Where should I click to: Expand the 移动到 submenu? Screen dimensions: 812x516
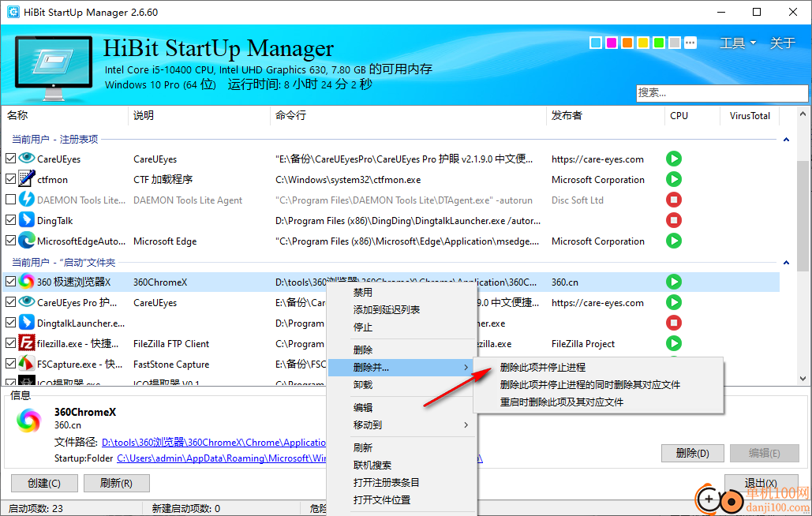[402, 425]
